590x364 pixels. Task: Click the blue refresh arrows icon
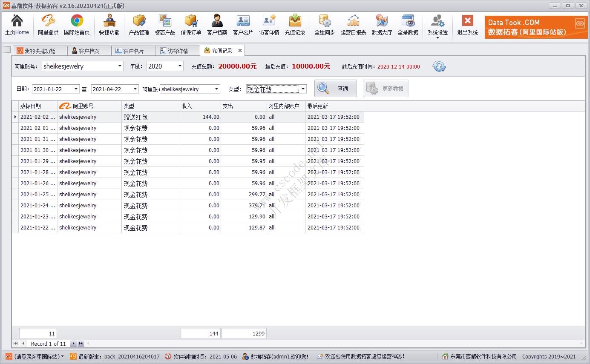coord(439,66)
